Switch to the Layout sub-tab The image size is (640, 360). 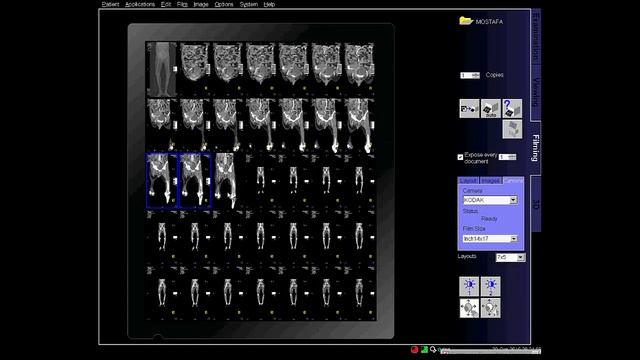[x=468, y=180]
